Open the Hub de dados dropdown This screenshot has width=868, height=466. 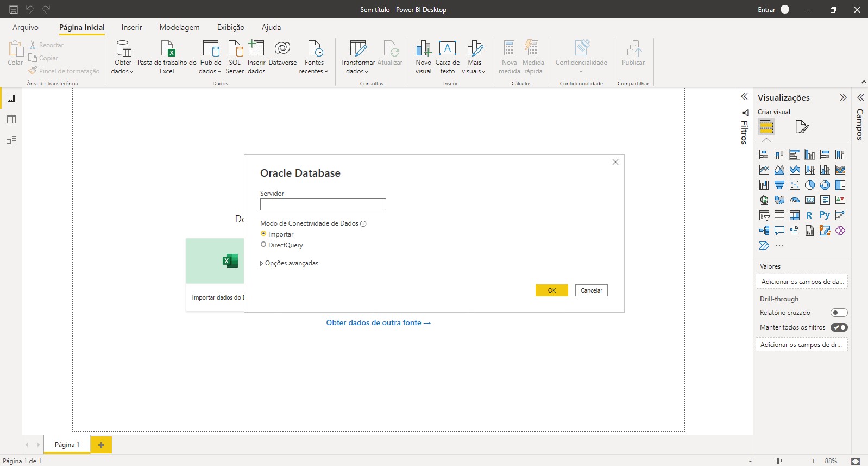pos(210,57)
